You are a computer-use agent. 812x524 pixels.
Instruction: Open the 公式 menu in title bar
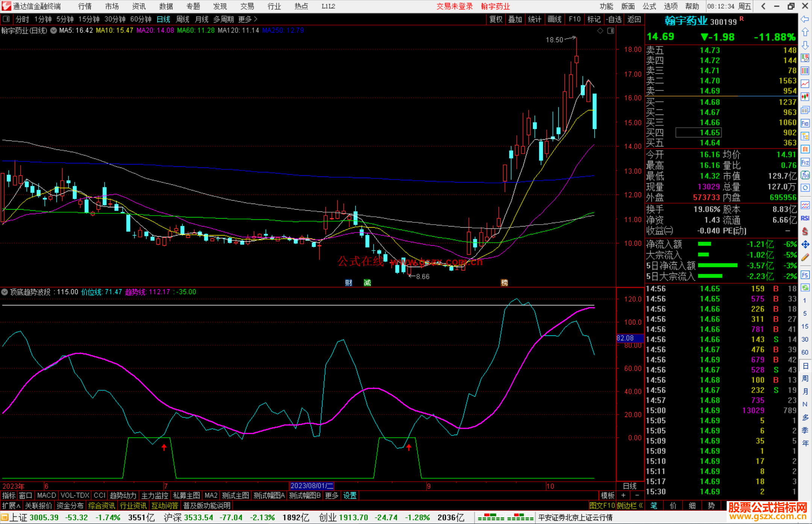point(649,6)
